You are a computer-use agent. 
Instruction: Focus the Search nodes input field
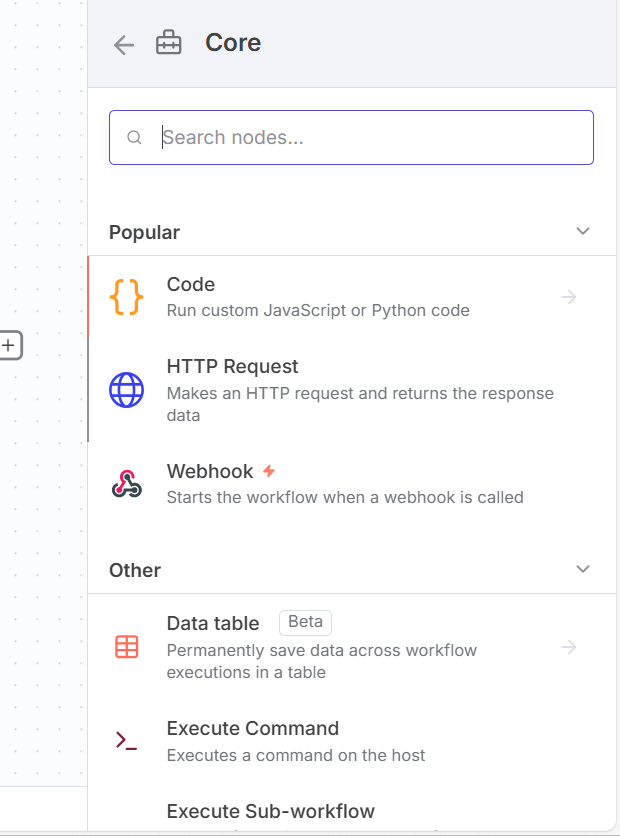click(370, 138)
